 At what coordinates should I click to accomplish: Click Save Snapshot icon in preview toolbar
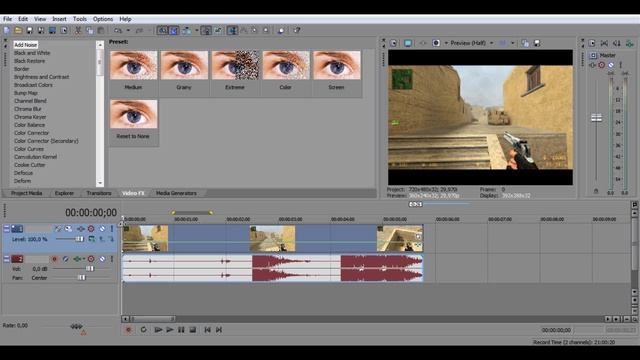pyautogui.click(x=537, y=43)
